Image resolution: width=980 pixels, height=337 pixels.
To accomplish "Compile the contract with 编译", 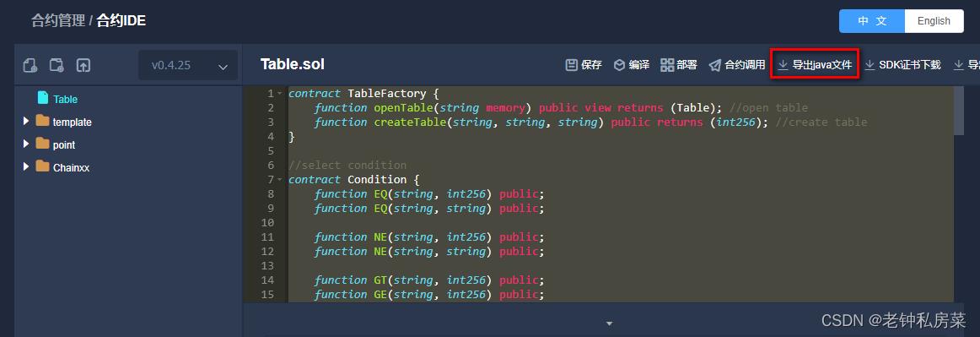I will pyautogui.click(x=631, y=64).
